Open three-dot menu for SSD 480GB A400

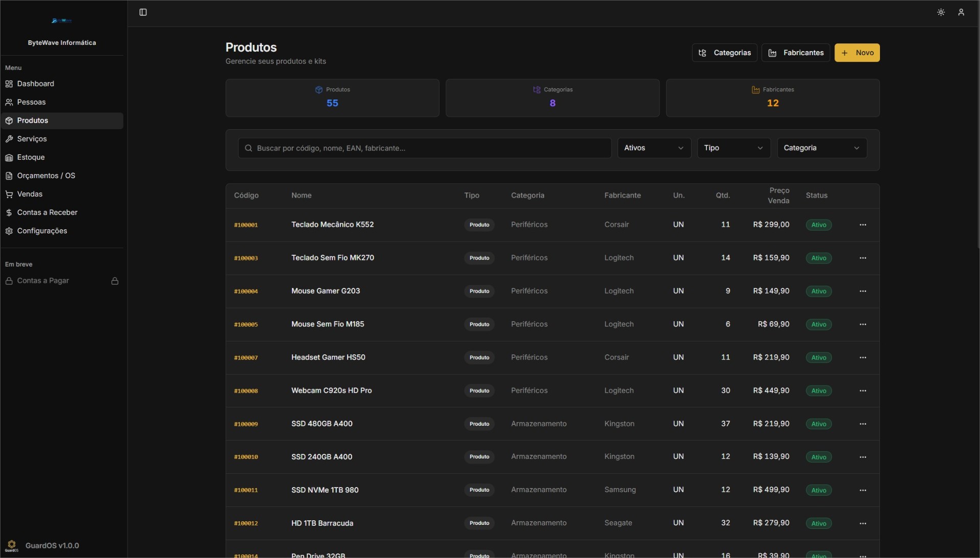[863, 424]
